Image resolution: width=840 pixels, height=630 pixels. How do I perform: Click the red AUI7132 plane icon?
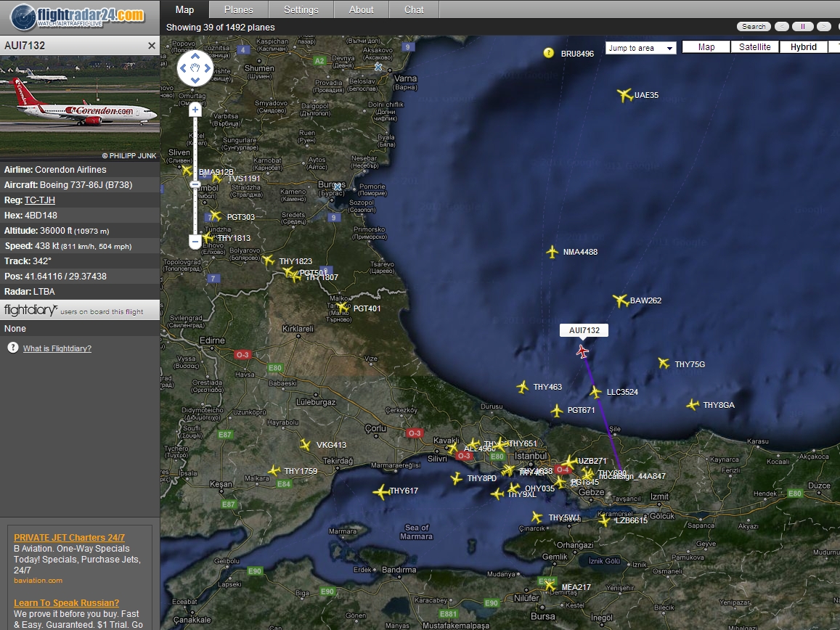tap(582, 352)
